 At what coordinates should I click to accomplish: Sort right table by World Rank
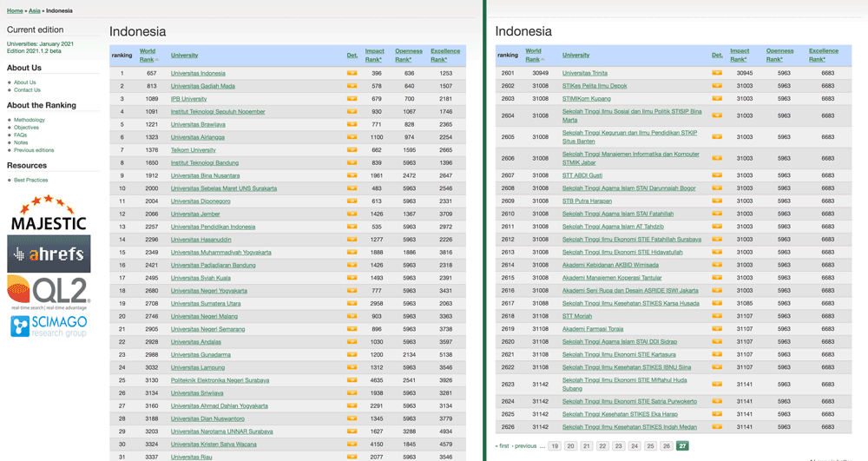tap(534, 55)
